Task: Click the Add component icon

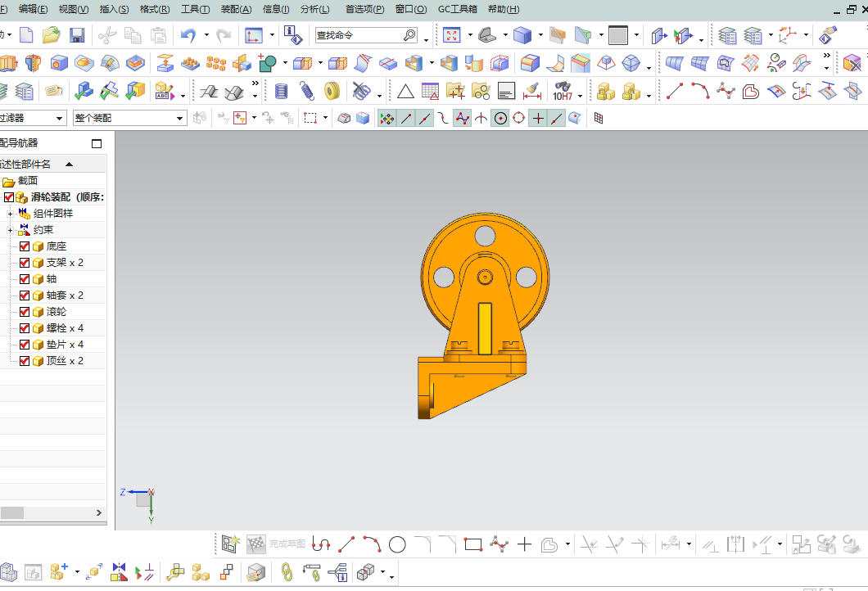Action: pos(59,571)
